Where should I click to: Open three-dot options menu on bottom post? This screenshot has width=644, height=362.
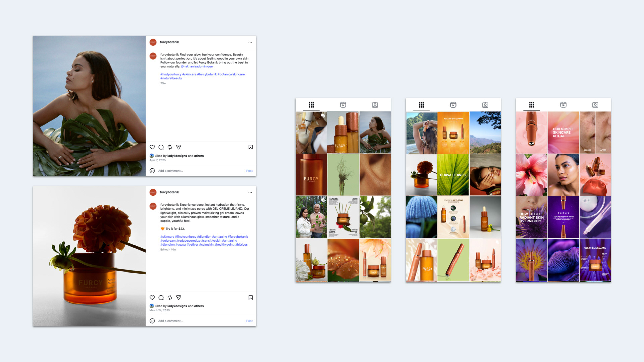(250, 192)
